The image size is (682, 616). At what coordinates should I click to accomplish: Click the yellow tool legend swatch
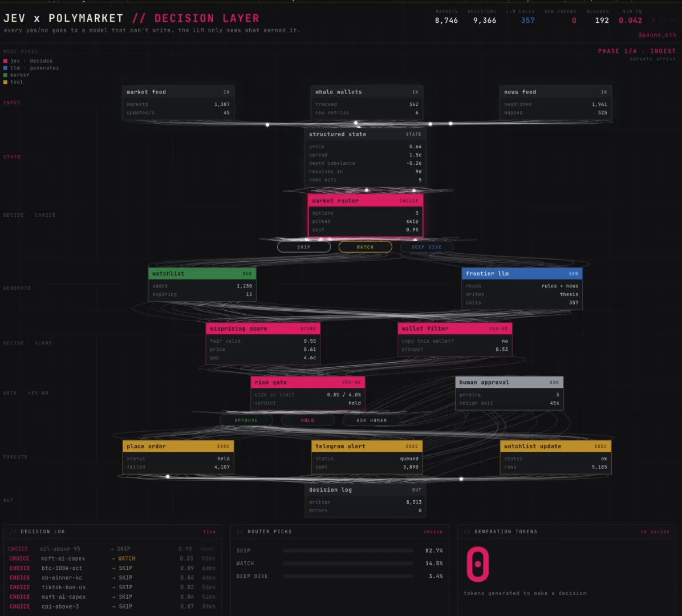pyautogui.click(x=5, y=82)
